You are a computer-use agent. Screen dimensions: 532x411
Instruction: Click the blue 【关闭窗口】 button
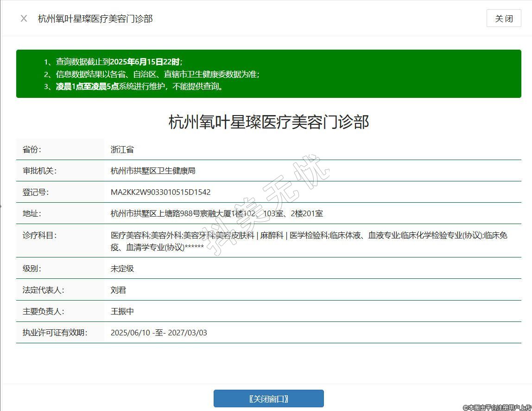[x=268, y=398]
